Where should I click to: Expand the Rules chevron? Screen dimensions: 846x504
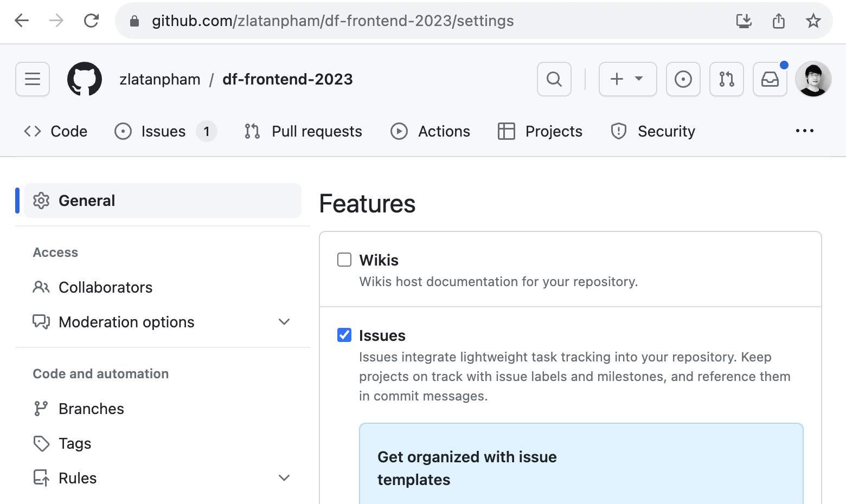284,478
